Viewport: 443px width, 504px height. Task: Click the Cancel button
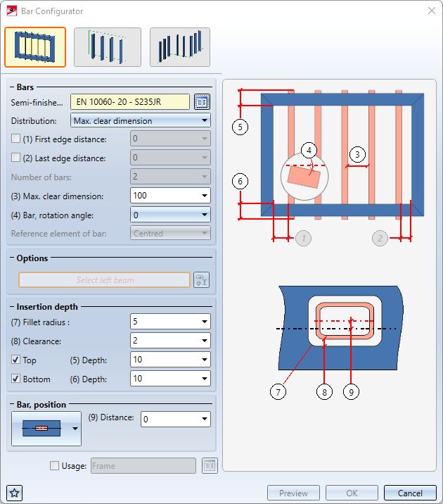[410, 493]
